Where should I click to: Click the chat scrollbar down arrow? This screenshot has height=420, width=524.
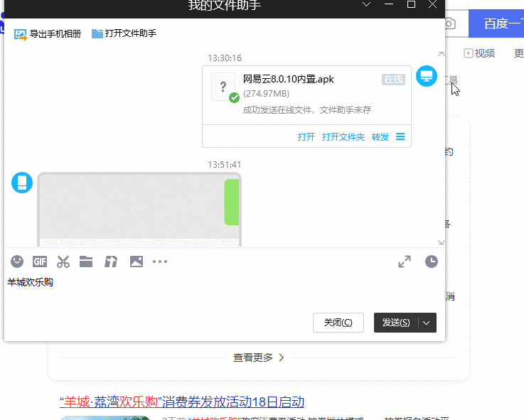[x=442, y=242]
